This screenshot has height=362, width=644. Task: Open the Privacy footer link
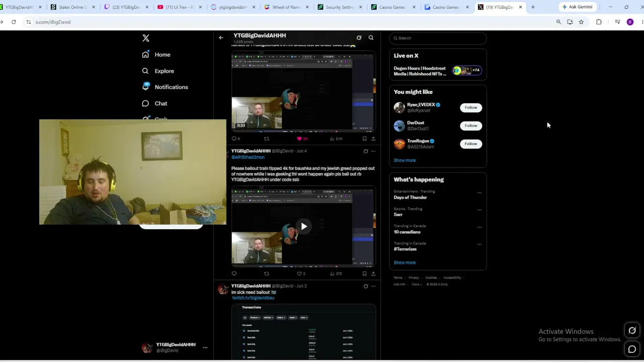(x=414, y=278)
